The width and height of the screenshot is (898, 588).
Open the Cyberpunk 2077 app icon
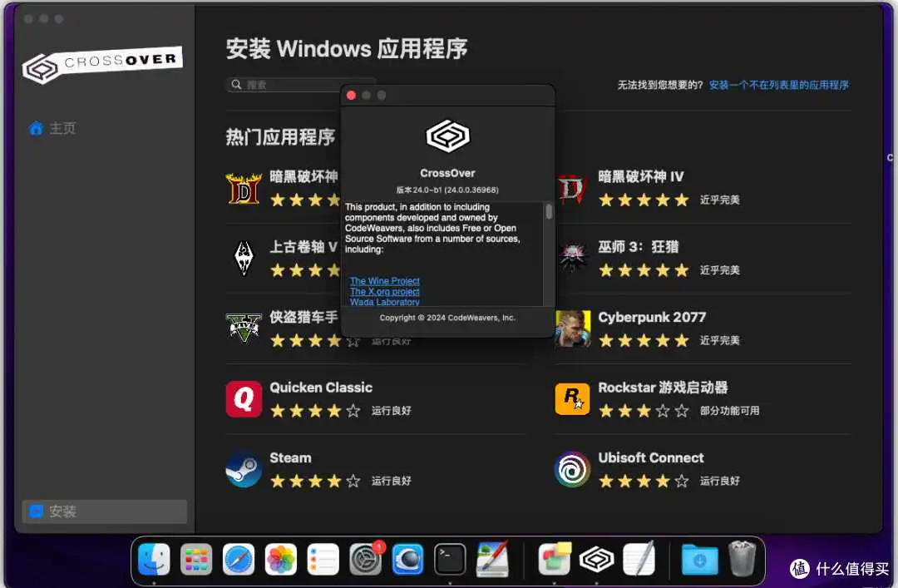pos(573,329)
